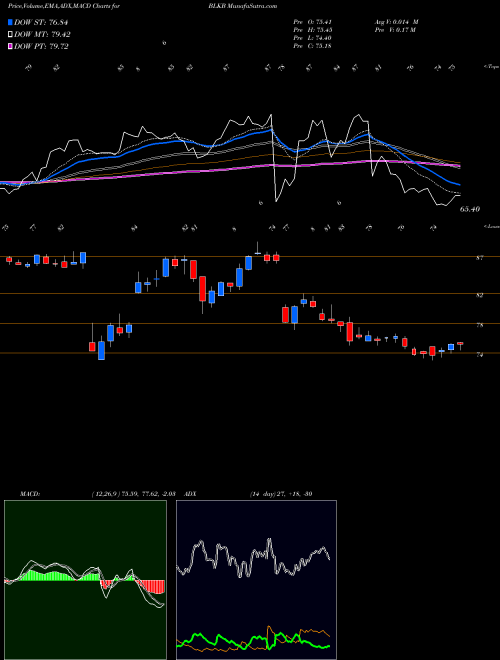The height and width of the screenshot is (660, 500).
Task: Click the magenta DOW PT legend swatch
Action: tap(10, 46)
